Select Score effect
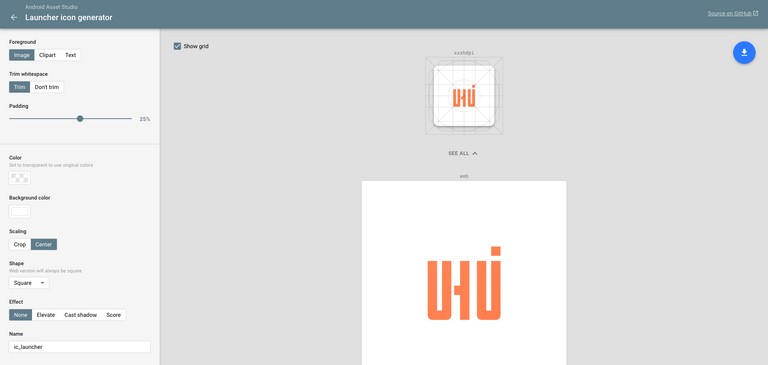768x365 pixels. tap(114, 315)
